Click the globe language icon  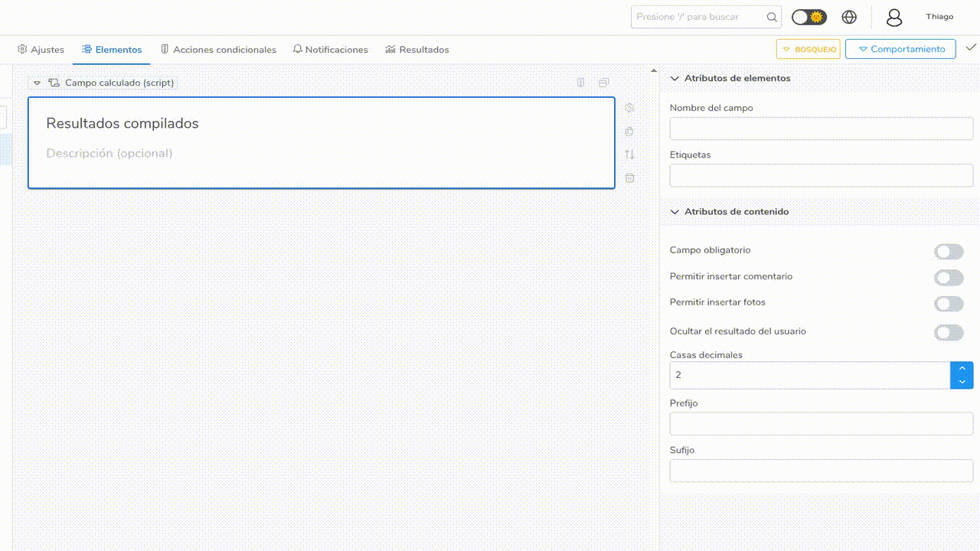[x=849, y=17]
